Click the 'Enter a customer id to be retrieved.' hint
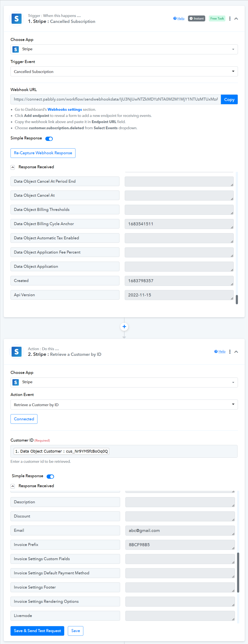The height and width of the screenshot is (644, 248). (x=41, y=462)
